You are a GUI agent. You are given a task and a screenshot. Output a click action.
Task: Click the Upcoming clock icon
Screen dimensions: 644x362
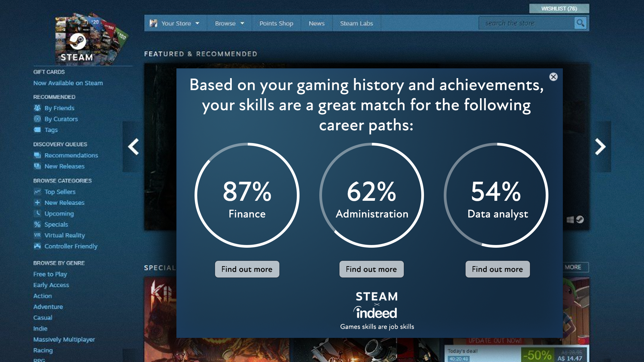(x=37, y=213)
